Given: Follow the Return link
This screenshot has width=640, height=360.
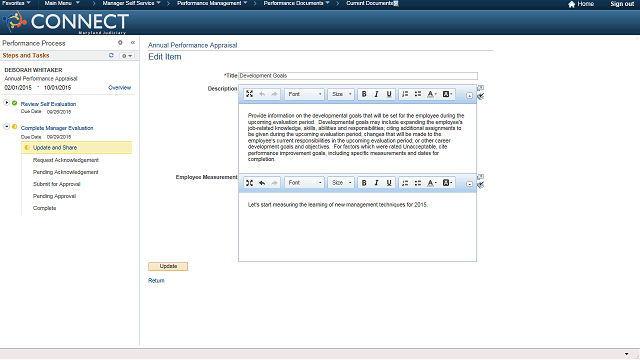Looking at the screenshot, I should pos(156,280).
